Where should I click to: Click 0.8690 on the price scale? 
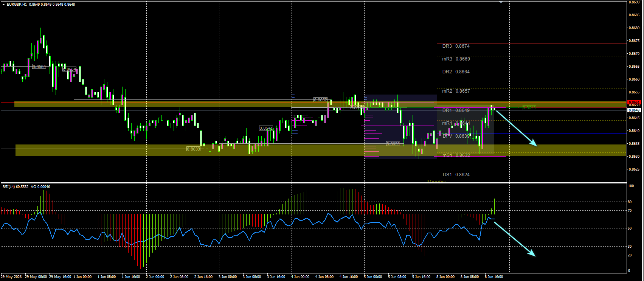click(x=634, y=2)
